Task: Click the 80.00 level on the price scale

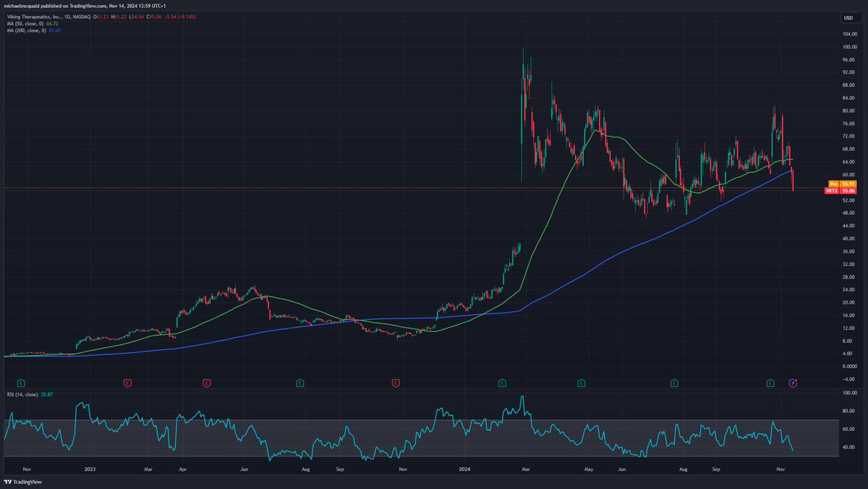Action: [850, 110]
